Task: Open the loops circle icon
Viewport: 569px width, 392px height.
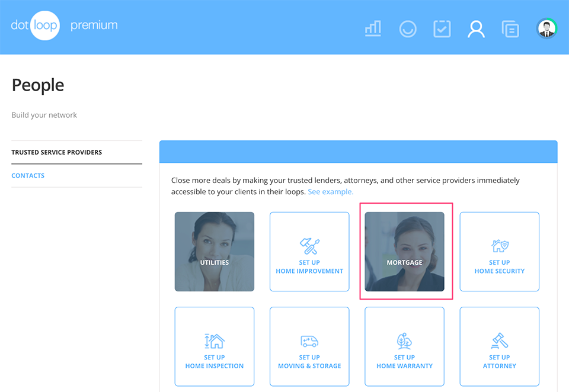Action: [408, 29]
